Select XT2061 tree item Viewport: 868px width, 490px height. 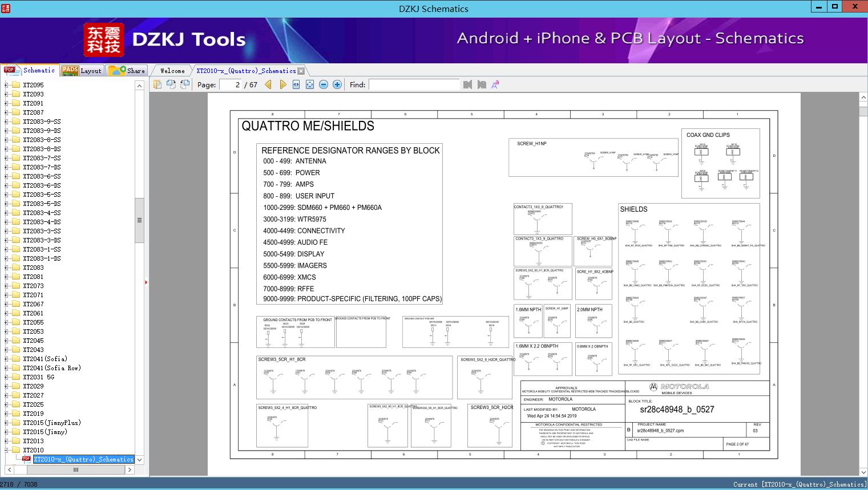point(33,313)
